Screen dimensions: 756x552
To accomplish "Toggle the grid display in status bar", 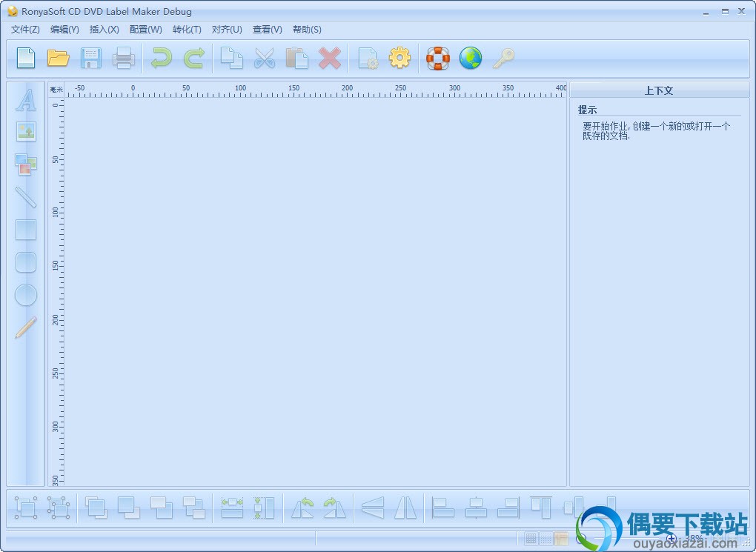I will point(531,539).
